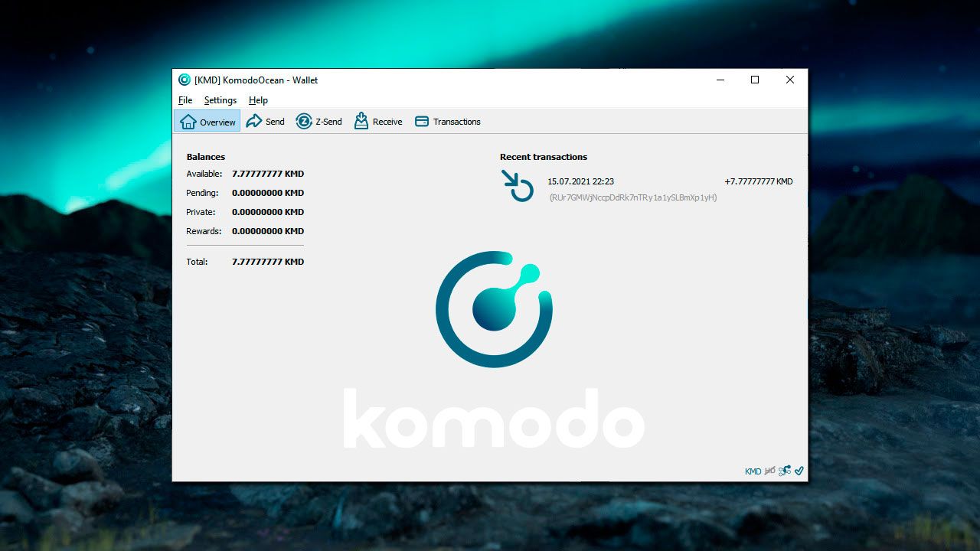
Task: Click the sync checkmark icon in status bar
Action: 799,471
